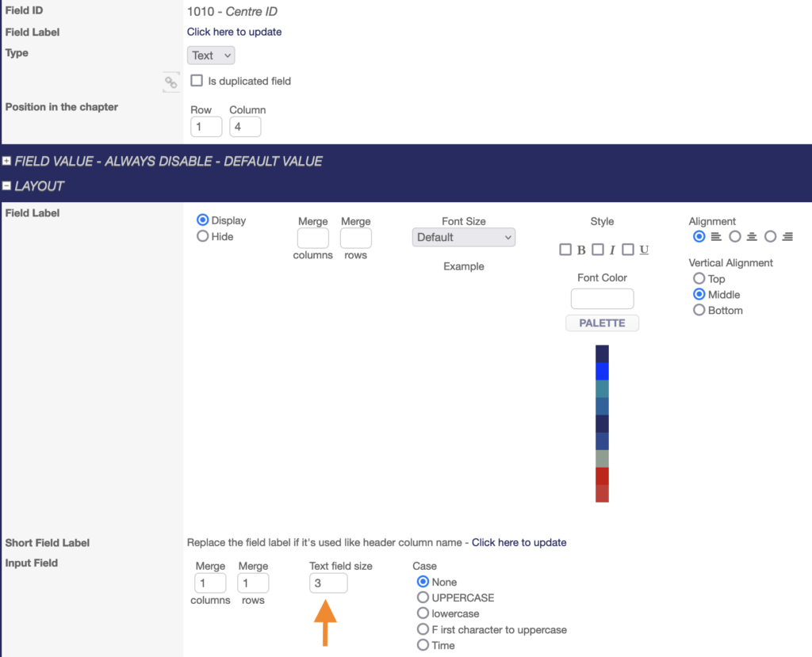Click the Text field size input
812x657 pixels.
(328, 583)
